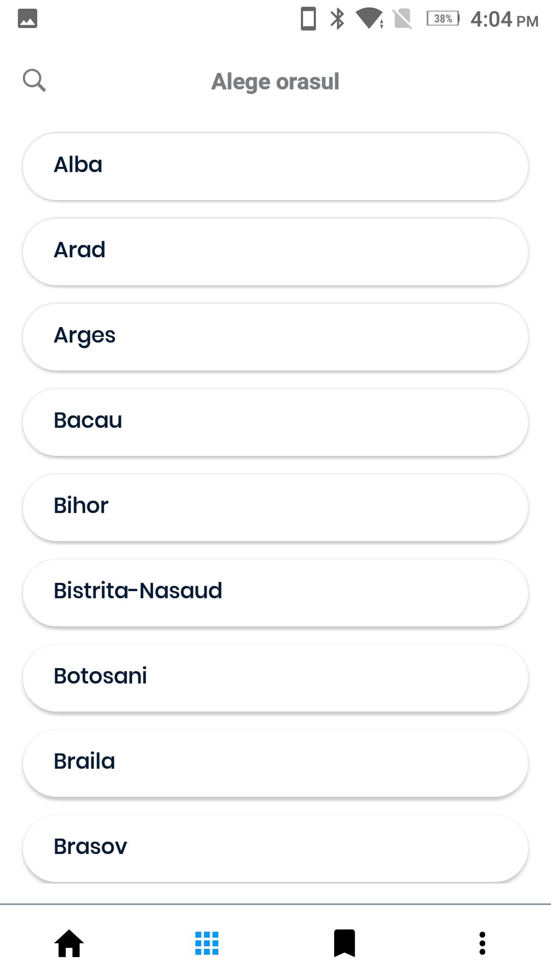Choose the Bihor option
Screen dimensions: 551x980
click(x=275, y=507)
